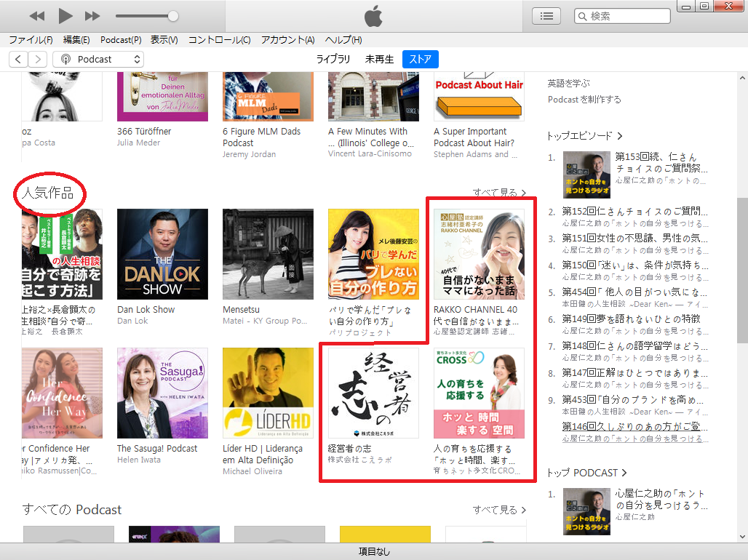
Task: Go forward with the right arrow button
Action: point(38,59)
